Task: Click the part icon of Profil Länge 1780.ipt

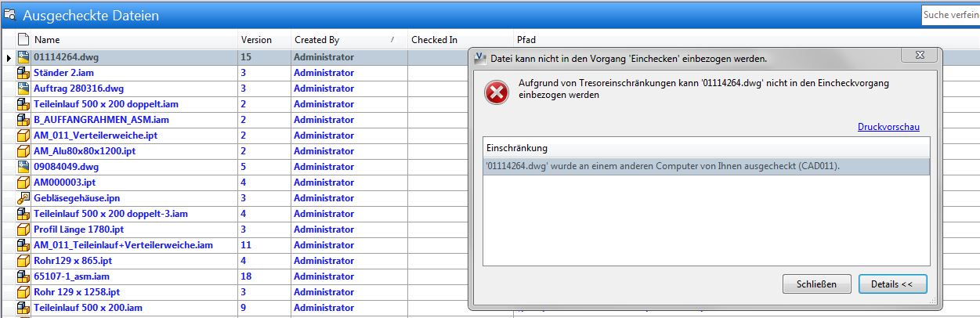Action: 24,229
